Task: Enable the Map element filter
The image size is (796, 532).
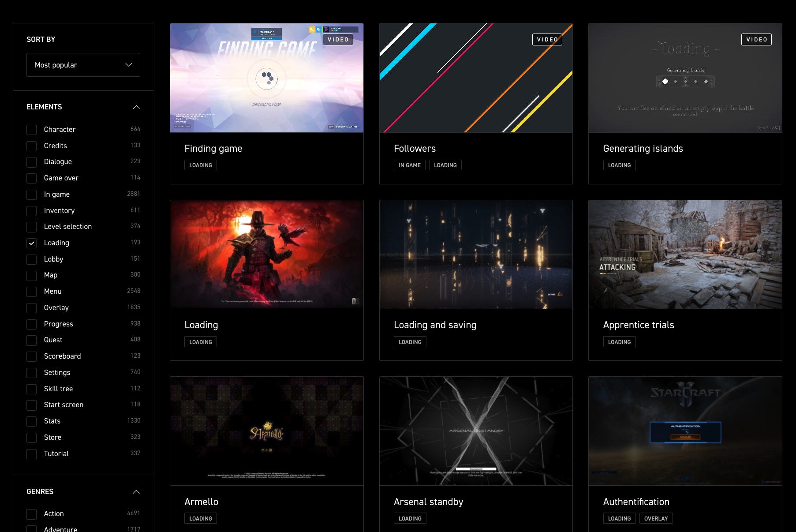Action: click(x=31, y=275)
